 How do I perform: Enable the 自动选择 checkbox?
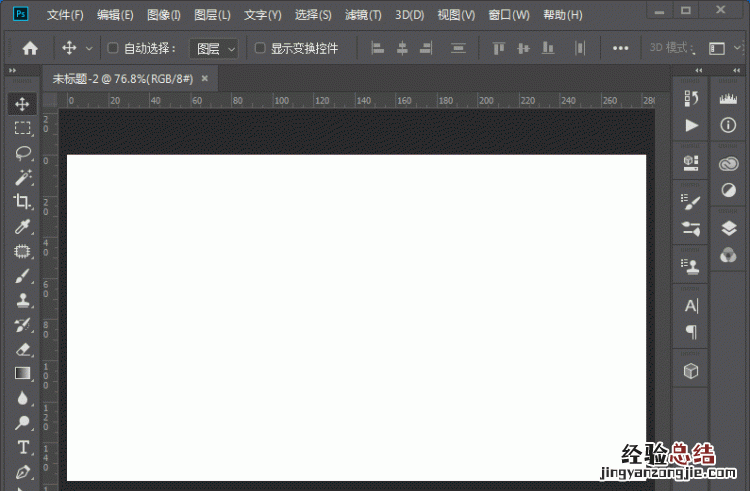(113, 48)
